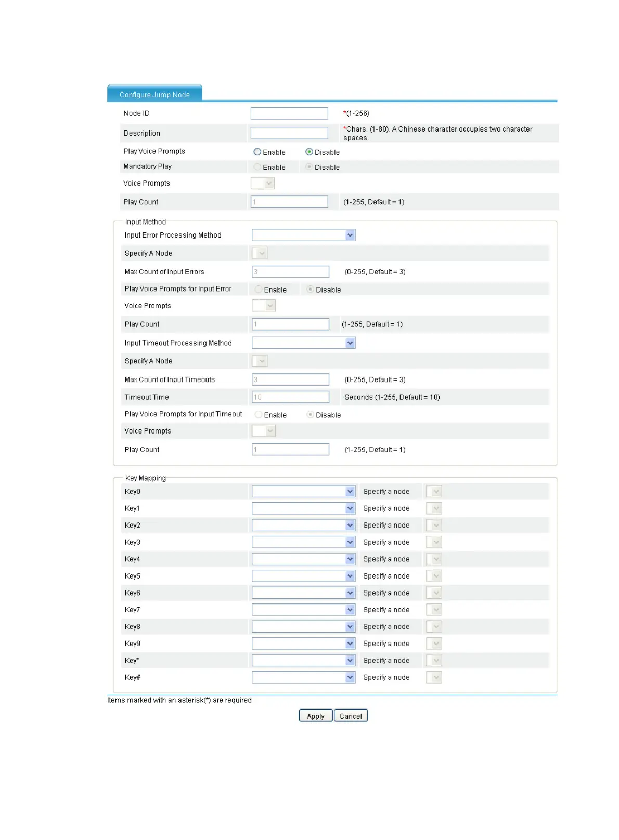This screenshot has height=840, width=619.
Task: Choose Enable radio for Mandatory Play
Action: (257, 167)
